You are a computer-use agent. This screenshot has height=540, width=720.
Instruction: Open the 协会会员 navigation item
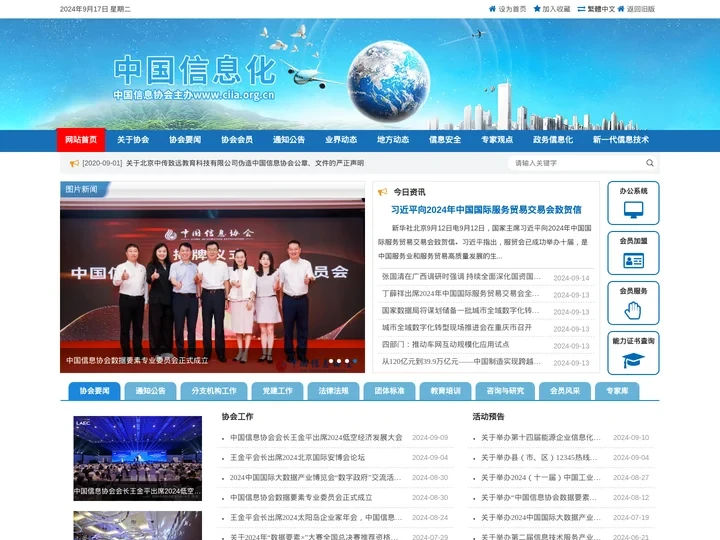coord(236,140)
